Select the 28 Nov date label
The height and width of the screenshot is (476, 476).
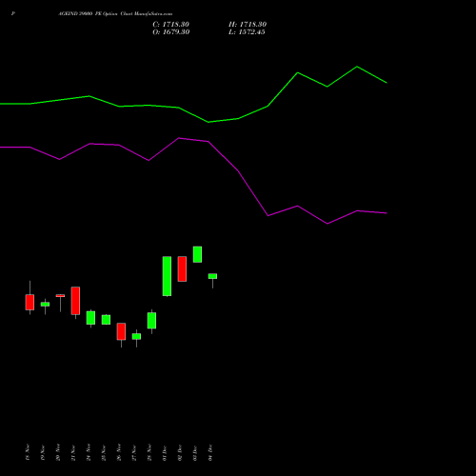[x=149, y=452]
